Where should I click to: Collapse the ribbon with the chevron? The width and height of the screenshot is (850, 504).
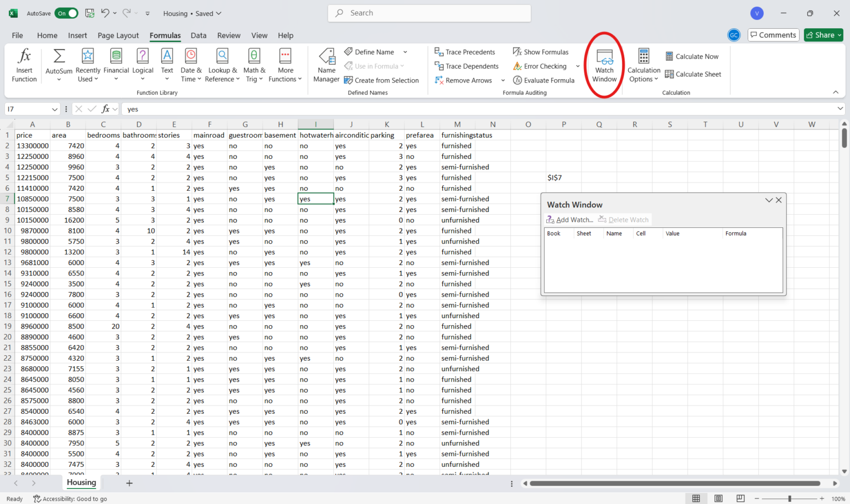(x=836, y=92)
